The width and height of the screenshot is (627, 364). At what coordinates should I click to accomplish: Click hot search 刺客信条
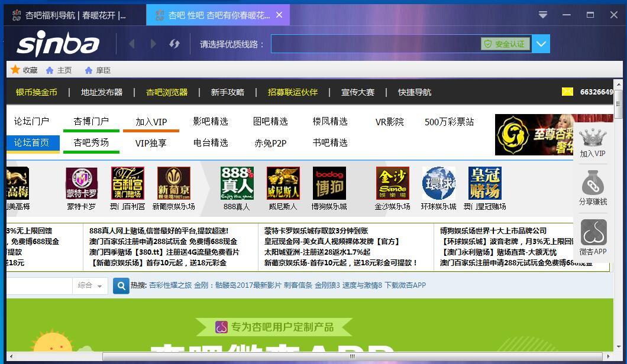pos(298,285)
